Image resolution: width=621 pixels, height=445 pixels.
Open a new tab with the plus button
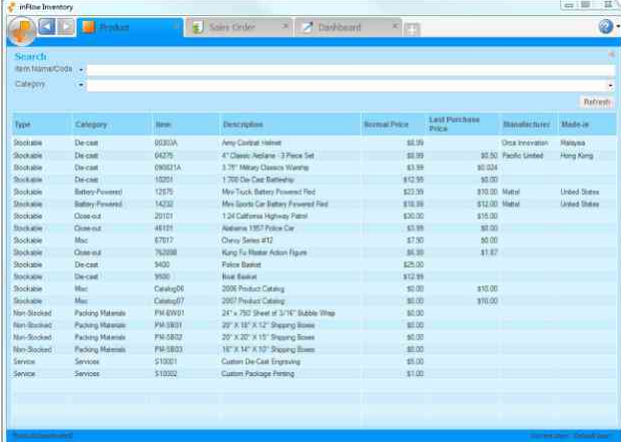coord(412,29)
